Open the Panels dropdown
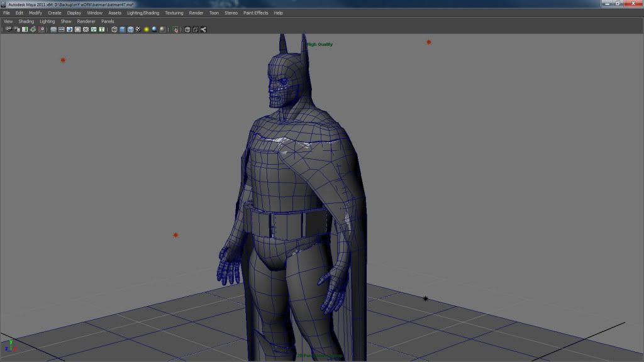This screenshot has height=362, width=644. coord(107,21)
